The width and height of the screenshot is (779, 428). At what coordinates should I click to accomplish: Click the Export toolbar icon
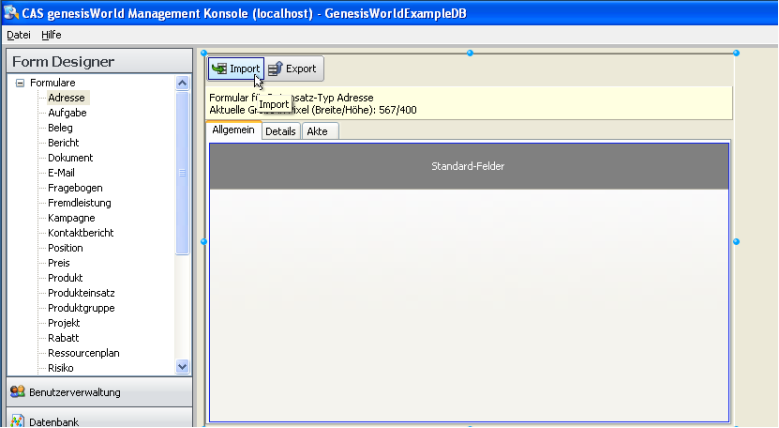pyautogui.click(x=275, y=69)
